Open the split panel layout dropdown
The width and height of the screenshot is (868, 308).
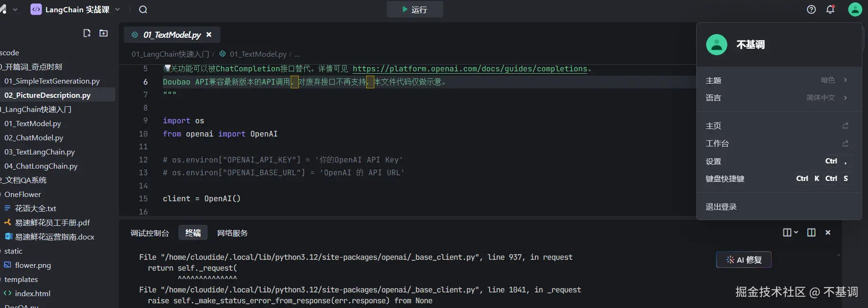click(790, 232)
